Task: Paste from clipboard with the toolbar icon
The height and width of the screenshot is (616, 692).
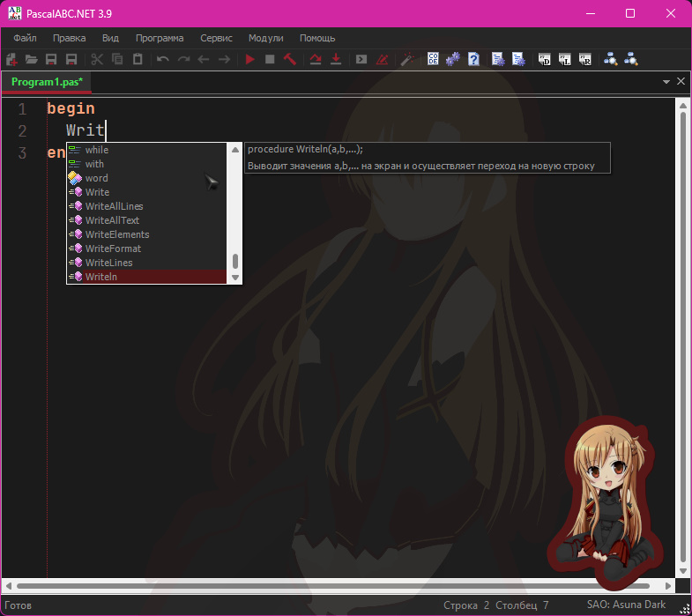Action: click(x=138, y=59)
